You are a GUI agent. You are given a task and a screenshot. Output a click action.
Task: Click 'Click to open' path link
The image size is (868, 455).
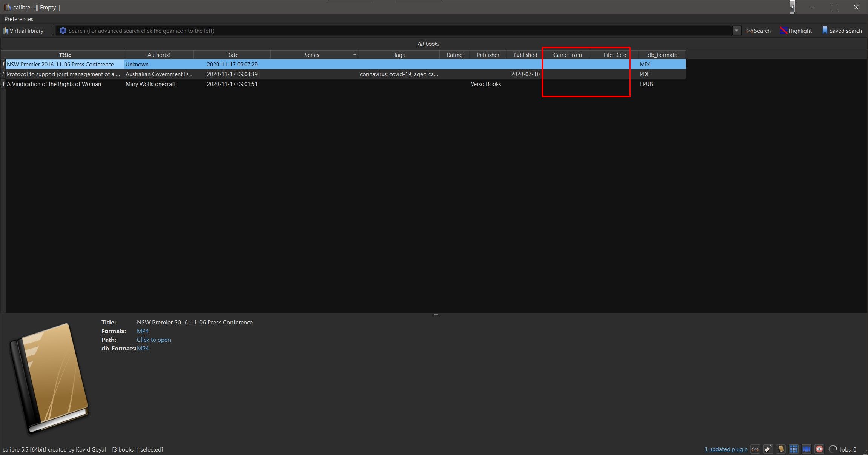tap(154, 340)
